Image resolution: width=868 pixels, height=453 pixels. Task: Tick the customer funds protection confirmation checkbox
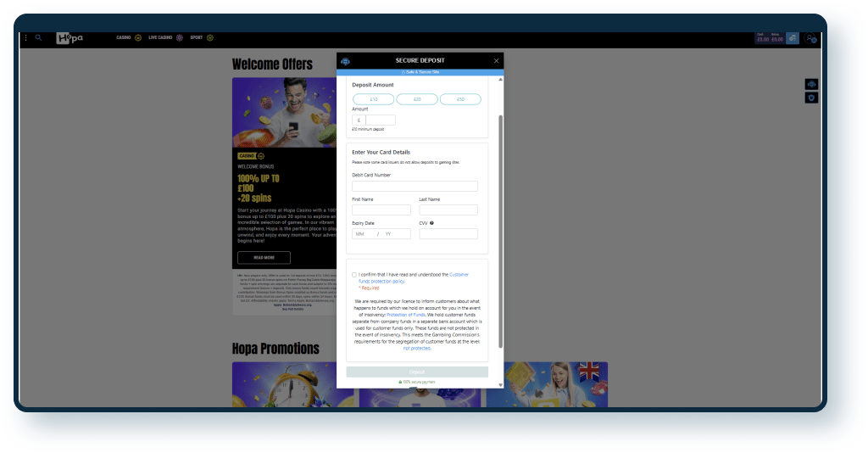coord(354,275)
